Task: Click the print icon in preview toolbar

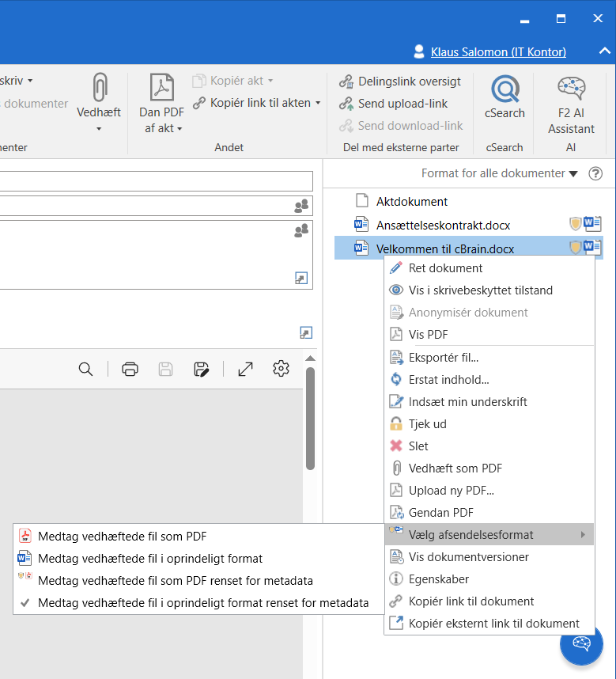Action: (x=130, y=369)
